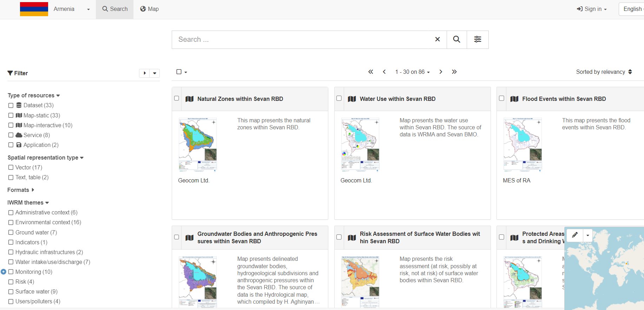644x310 pixels.
Task: Click the Monitoring blue plus icon
Action: (4, 272)
